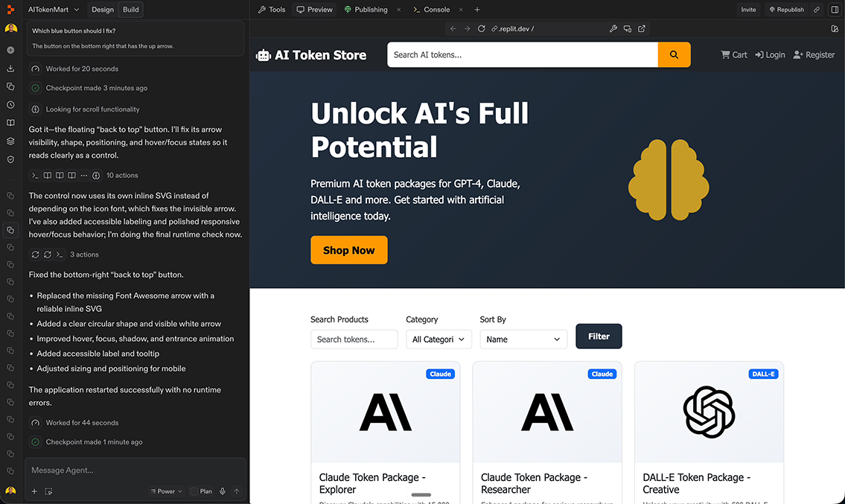Toggle the Plan mode checkbox
845x504 pixels.
(194, 491)
